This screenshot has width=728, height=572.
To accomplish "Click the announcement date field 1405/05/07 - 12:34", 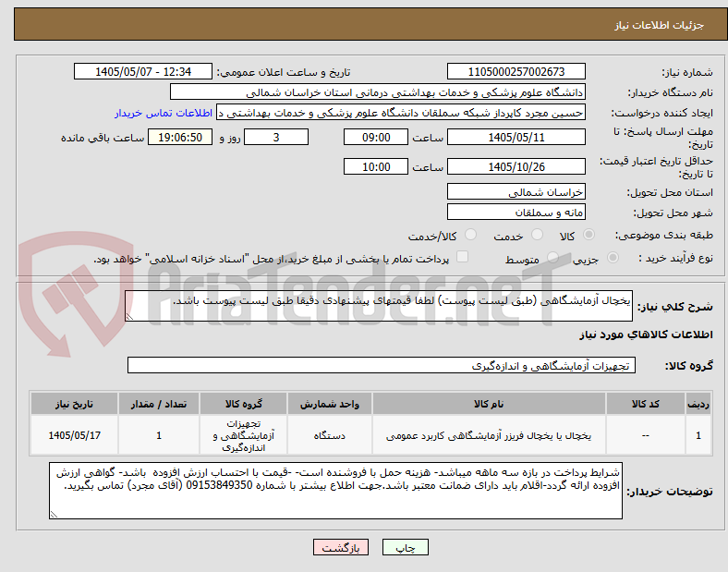I will [x=143, y=71].
